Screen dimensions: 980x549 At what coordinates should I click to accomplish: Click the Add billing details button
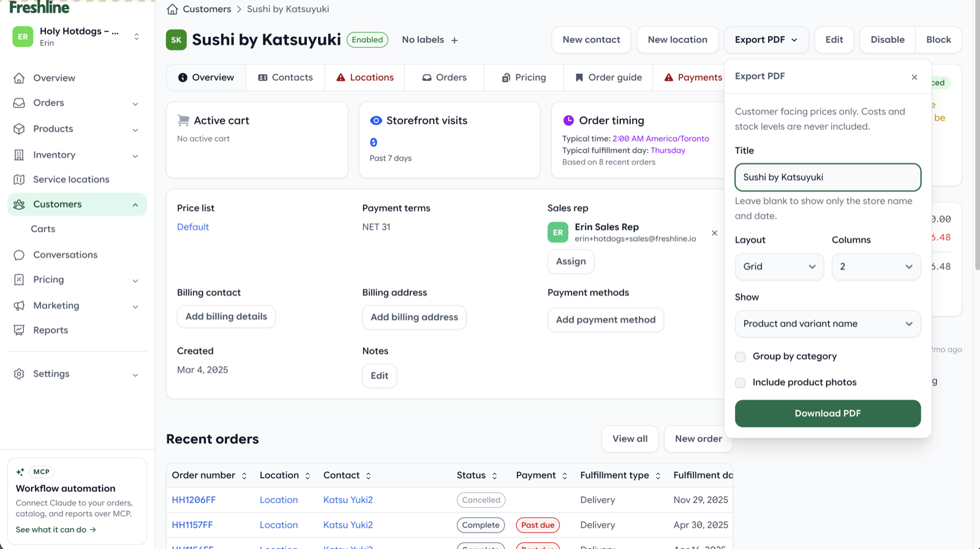pyautogui.click(x=226, y=317)
